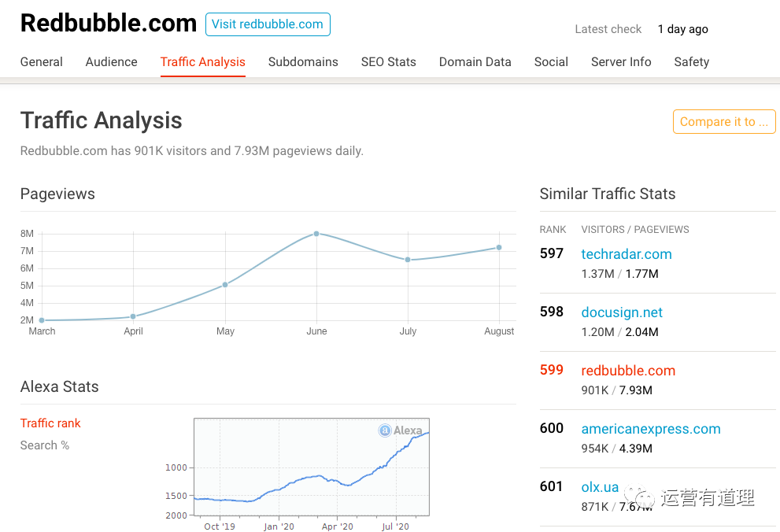The width and height of the screenshot is (780, 532).
Task: Click rank number 598
Action: point(552,312)
